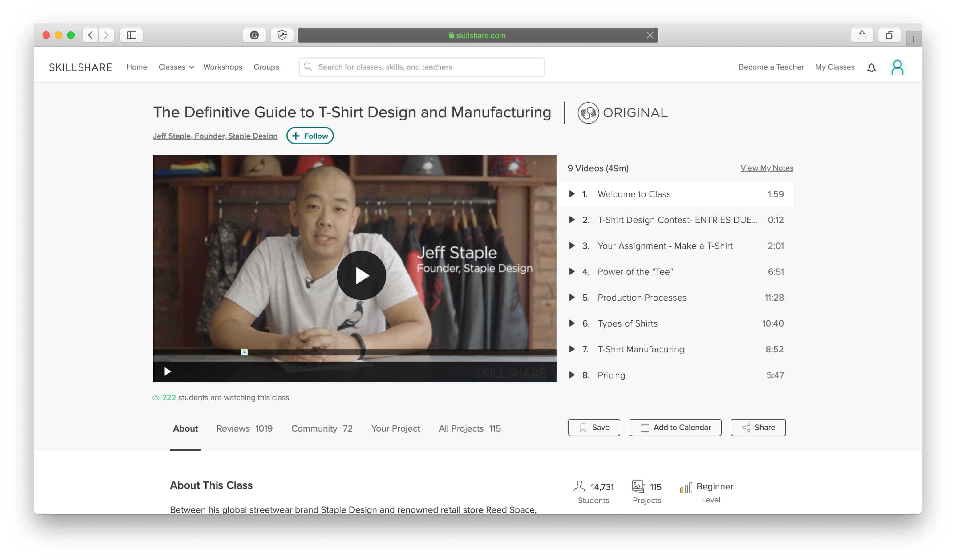Open the All Projects 115 tab
The width and height of the screenshot is (956, 560).
coord(469,428)
